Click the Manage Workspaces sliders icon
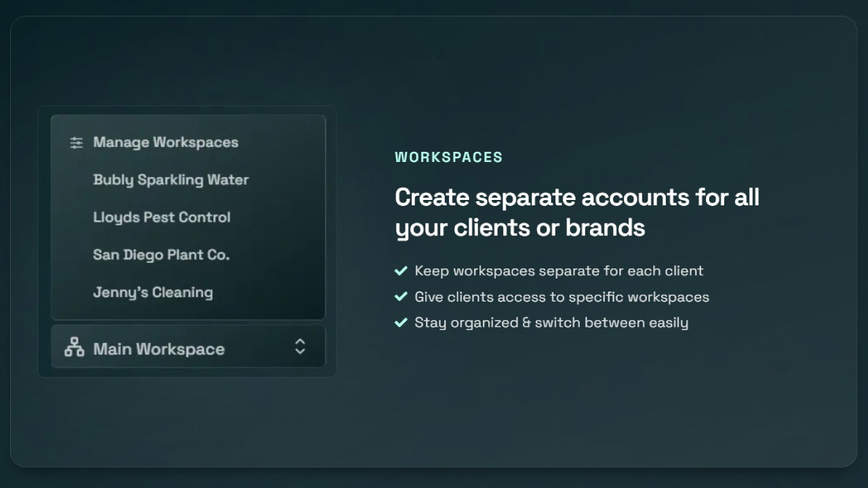This screenshot has width=868, height=488. (x=77, y=143)
